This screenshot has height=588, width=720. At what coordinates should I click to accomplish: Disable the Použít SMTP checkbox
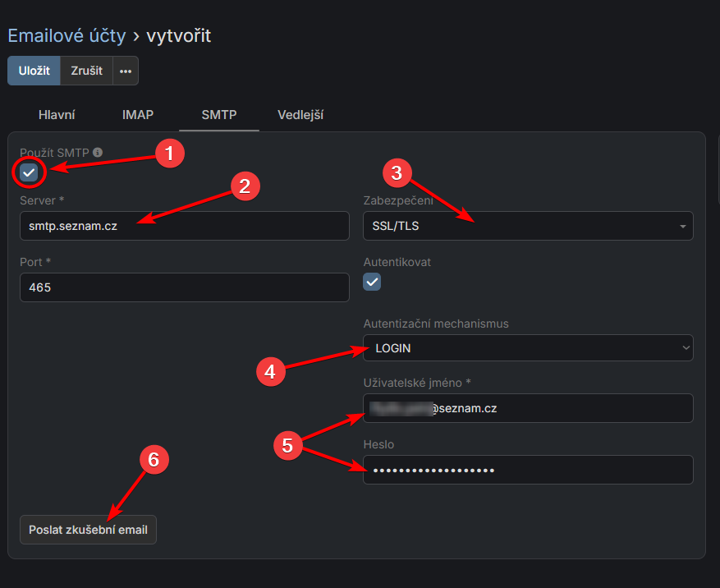pyautogui.click(x=29, y=172)
